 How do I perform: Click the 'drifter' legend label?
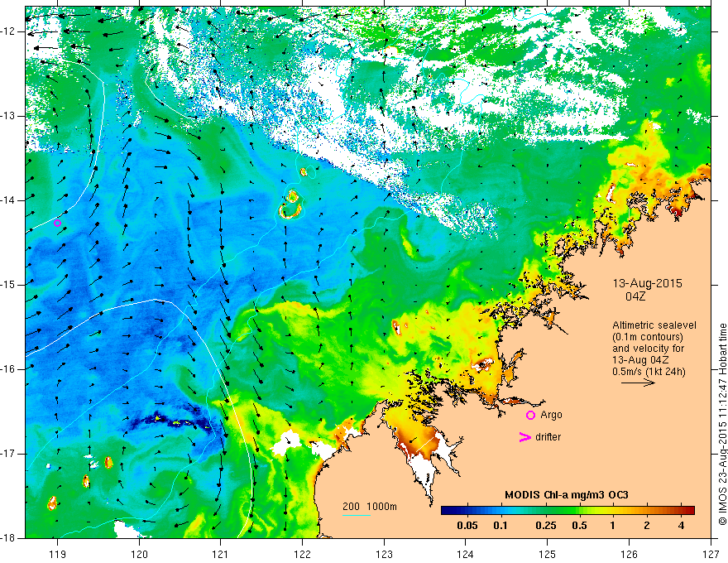click(x=548, y=437)
